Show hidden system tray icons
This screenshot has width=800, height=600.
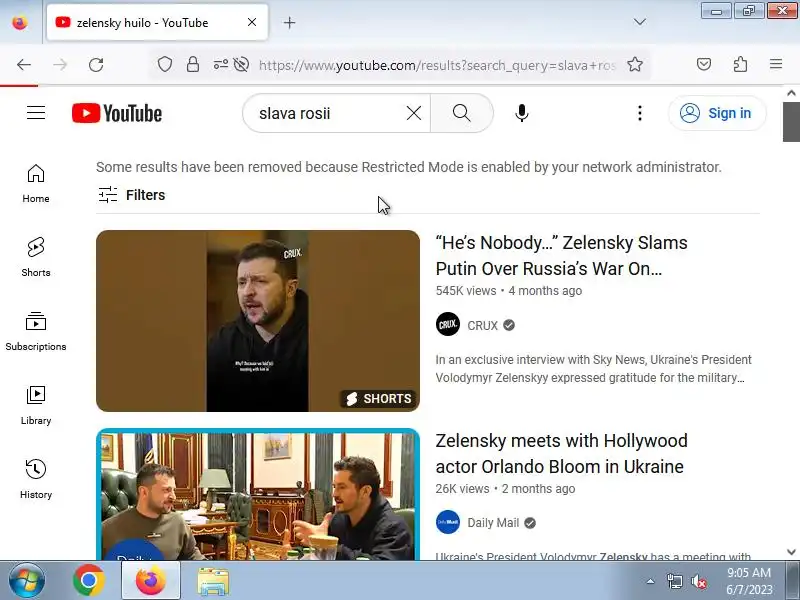pos(651,581)
